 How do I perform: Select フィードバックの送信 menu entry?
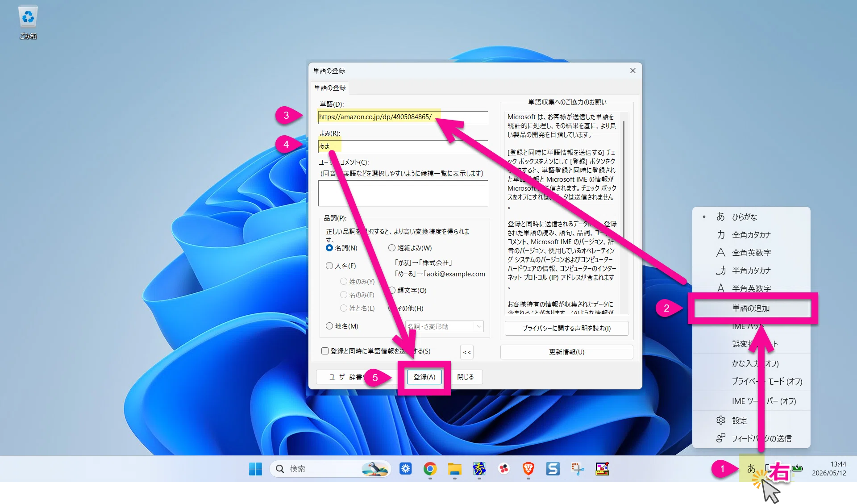pyautogui.click(x=751, y=438)
